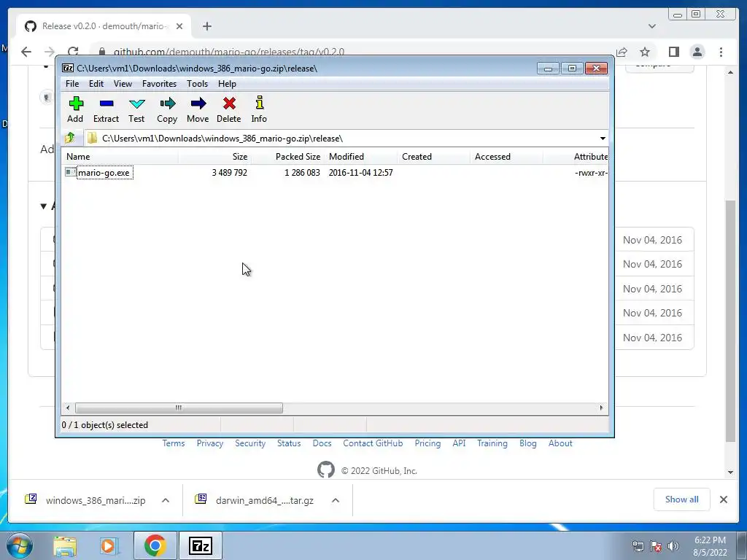The height and width of the screenshot is (560, 747).
Task: Expand the address path dropdown arrow
Action: pos(603,139)
